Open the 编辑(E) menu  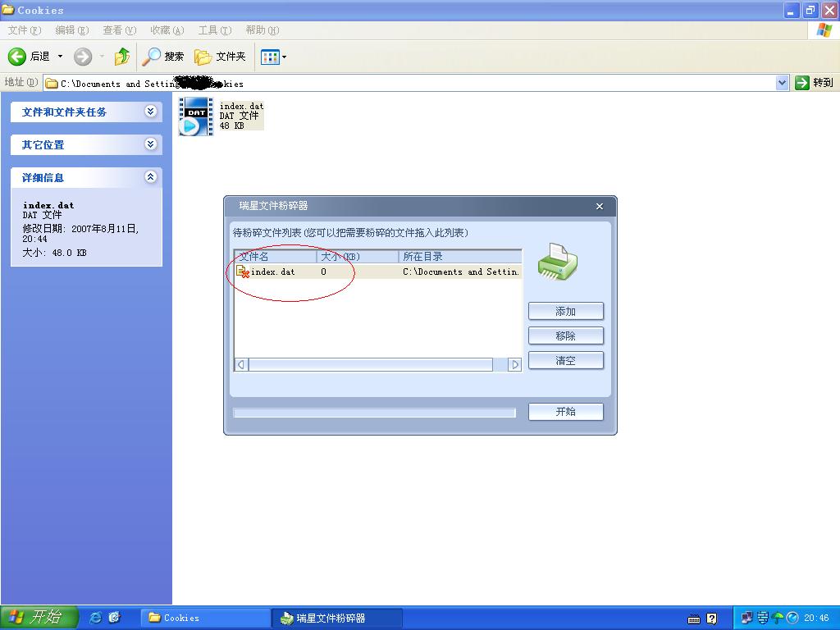click(72, 30)
